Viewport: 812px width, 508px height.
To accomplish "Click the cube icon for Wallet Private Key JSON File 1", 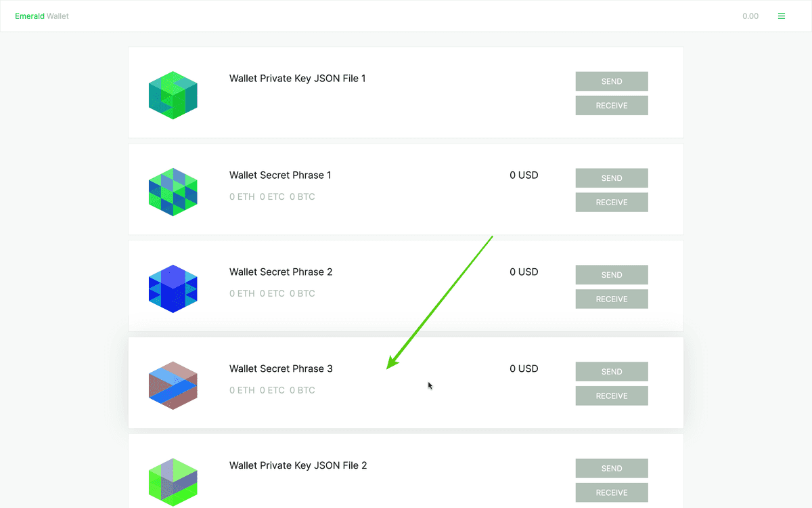I will click(173, 95).
